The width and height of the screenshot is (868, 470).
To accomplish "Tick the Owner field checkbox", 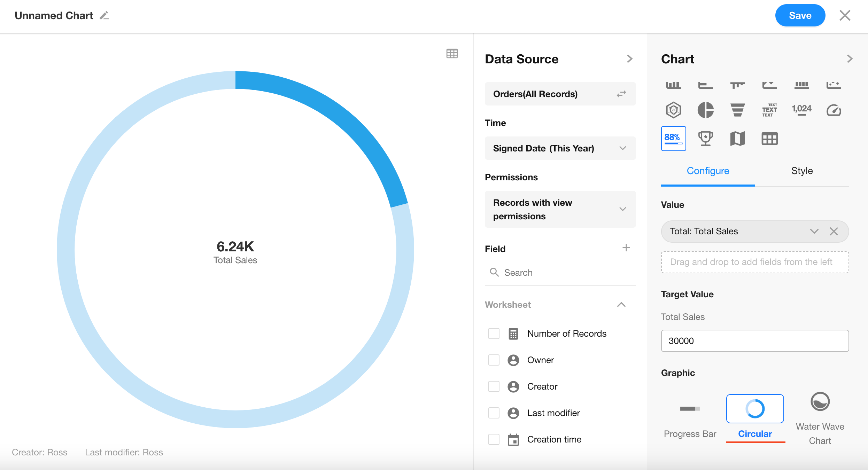I will click(494, 360).
